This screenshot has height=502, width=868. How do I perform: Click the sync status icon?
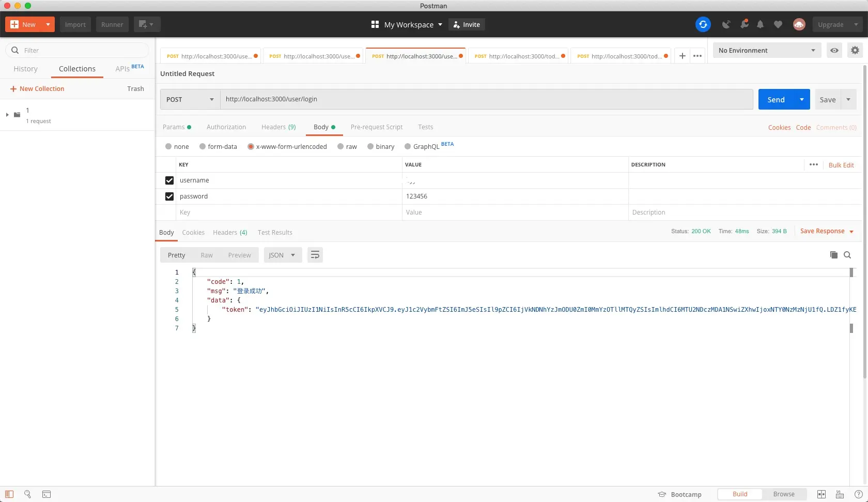703,24
